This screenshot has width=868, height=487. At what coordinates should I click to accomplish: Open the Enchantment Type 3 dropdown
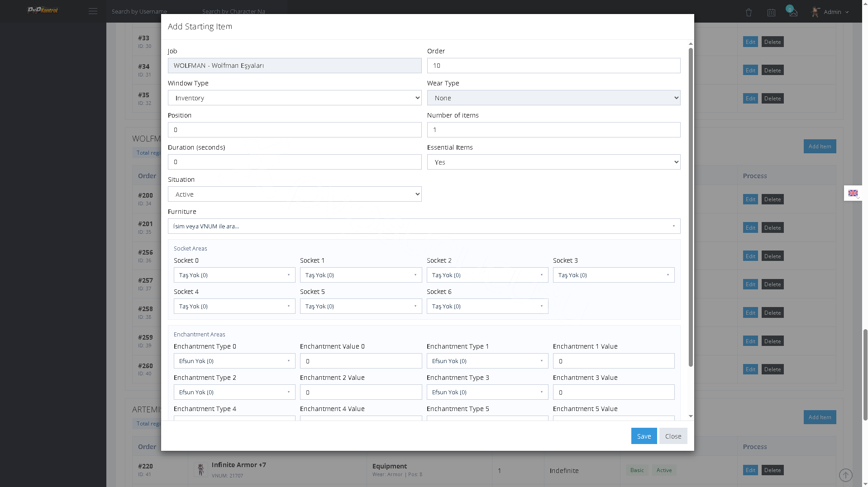[x=487, y=392]
